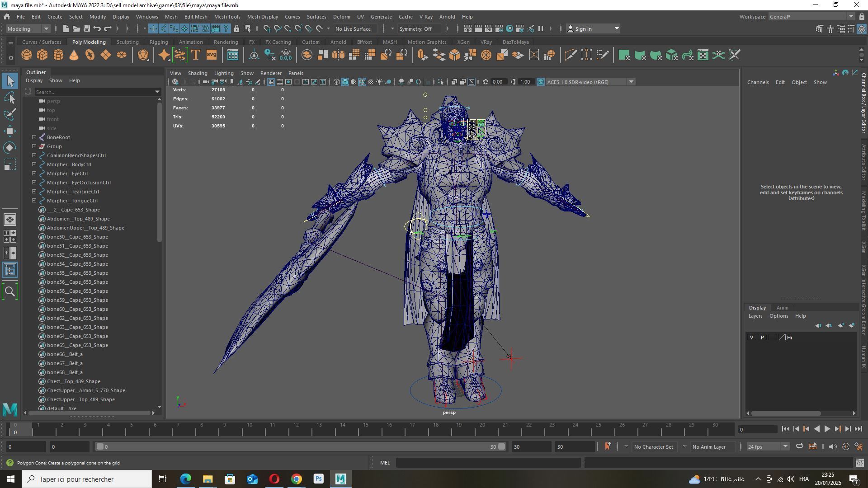The width and height of the screenshot is (868, 488).
Task: Open the Type tool on the shelf
Action: (x=196, y=55)
